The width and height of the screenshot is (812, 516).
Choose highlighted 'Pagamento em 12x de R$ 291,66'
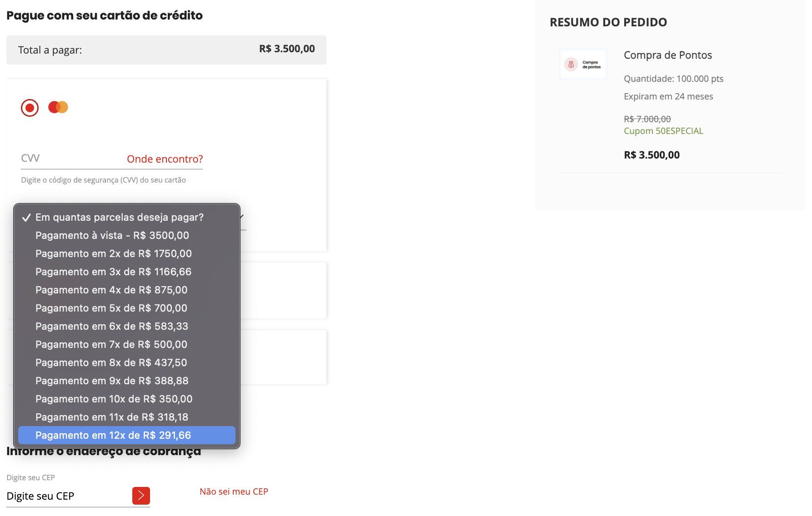127,435
